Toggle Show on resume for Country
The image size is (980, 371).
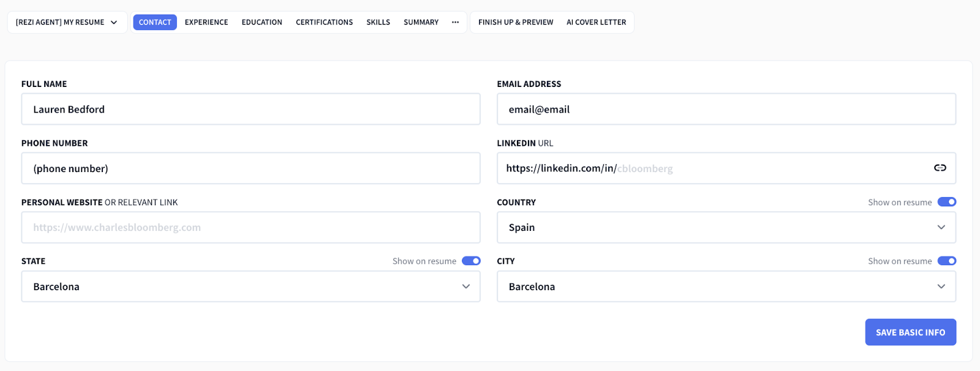click(x=947, y=202)
